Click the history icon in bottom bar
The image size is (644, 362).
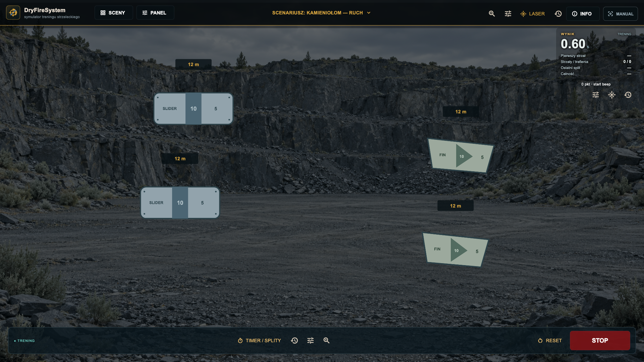(294, 341)
